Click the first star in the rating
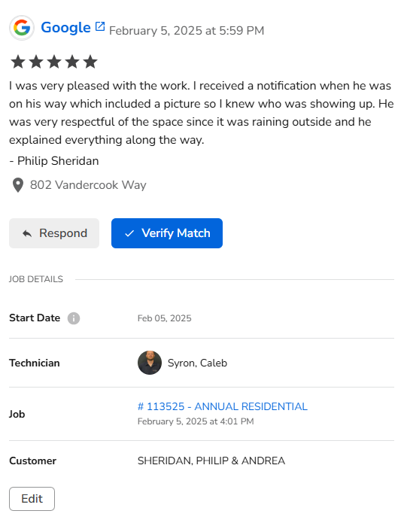This screenshot has width=404, height=532. click(x=18, y=62)
